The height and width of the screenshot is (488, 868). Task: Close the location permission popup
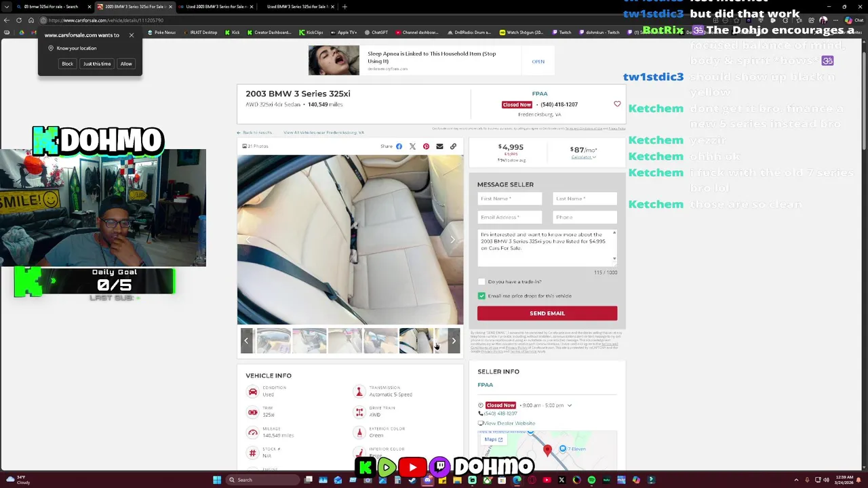point(132,35)
